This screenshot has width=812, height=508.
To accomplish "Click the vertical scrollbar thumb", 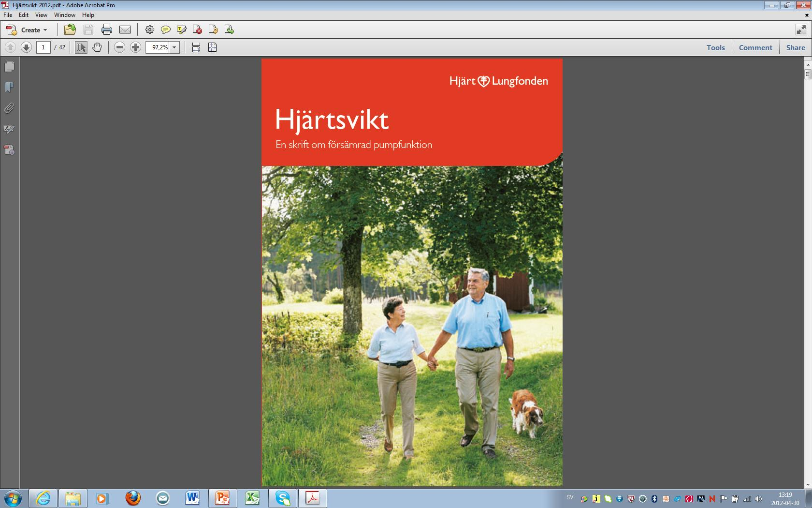I will tap(808, 74).
